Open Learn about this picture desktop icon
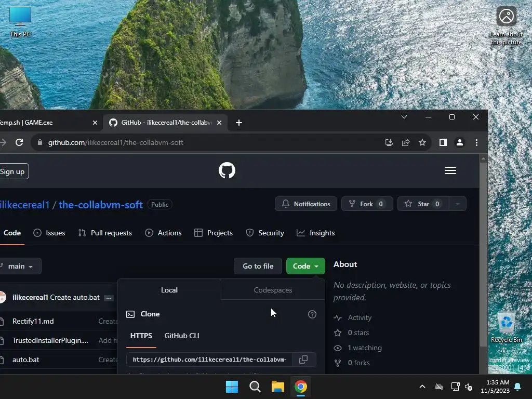 click(506, 26)
